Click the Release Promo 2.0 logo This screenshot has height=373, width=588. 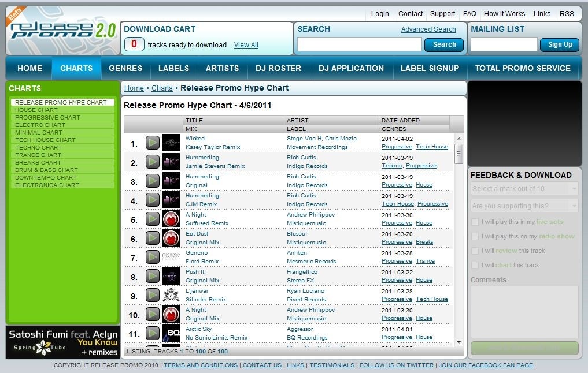[x=62, y=31]
